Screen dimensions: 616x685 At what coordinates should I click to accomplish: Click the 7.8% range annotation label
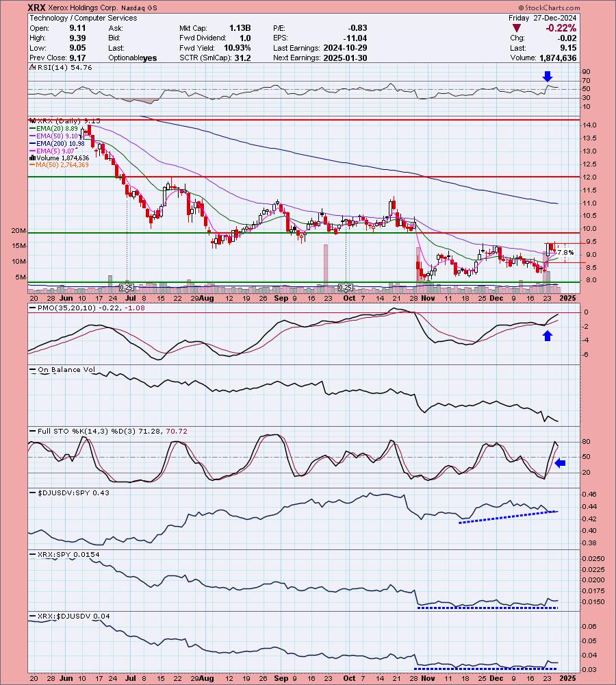point(565,253)
